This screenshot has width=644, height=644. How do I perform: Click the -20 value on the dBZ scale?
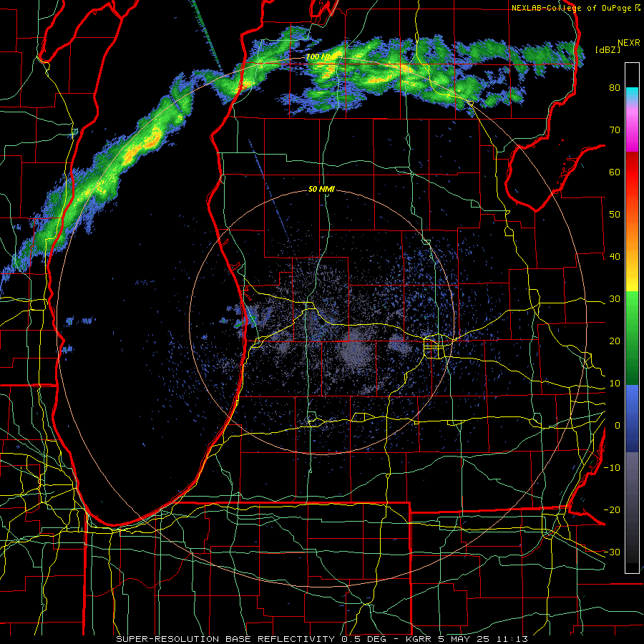tap(612, 510)
